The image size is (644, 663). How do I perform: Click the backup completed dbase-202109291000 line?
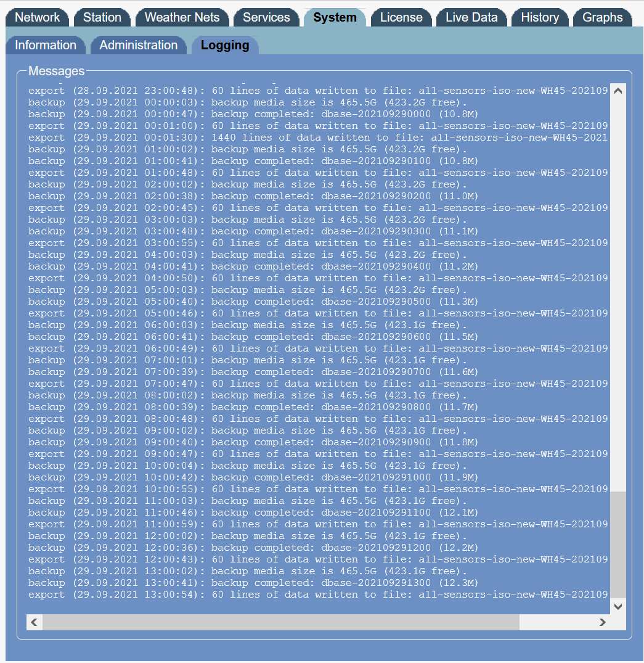click(253, 477)
